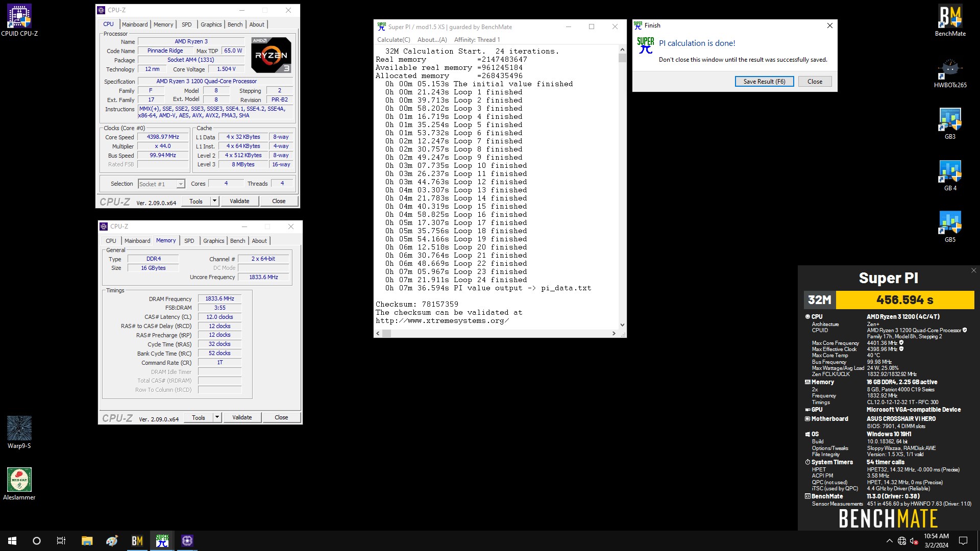Click the DRAM Frequency value field
Screen dimensions: 980x551
pos(219,299)
